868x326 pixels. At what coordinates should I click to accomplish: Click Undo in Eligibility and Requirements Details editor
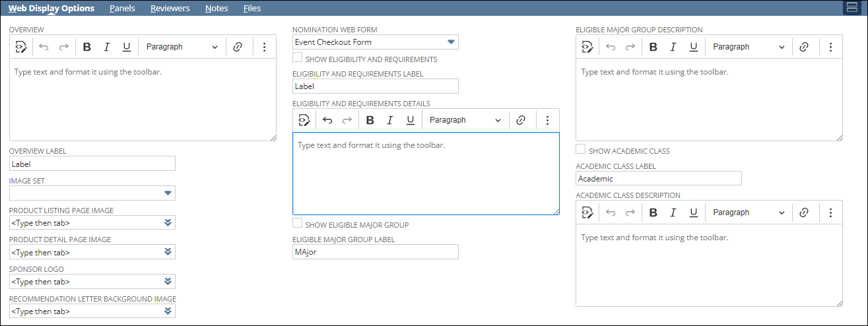point(327,120)
